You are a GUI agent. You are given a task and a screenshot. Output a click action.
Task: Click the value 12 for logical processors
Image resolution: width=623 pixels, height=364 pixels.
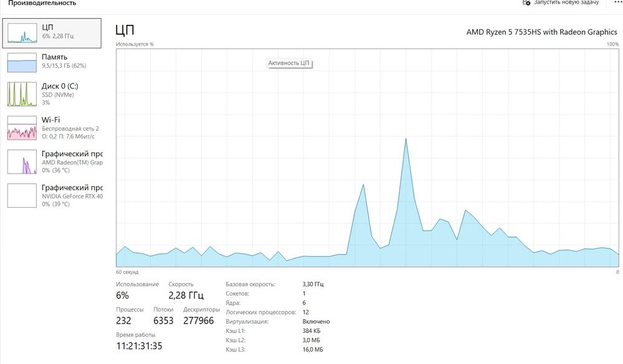coord(305,312)
